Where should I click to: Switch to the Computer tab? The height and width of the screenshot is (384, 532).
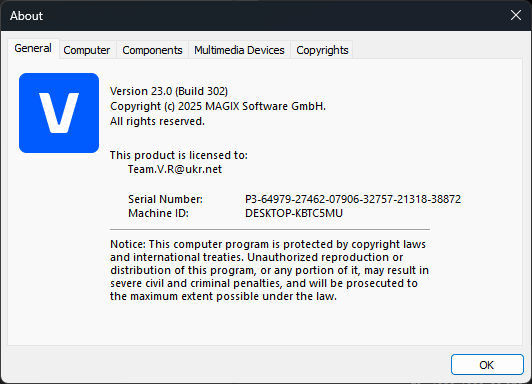click(x=87, y=50)
